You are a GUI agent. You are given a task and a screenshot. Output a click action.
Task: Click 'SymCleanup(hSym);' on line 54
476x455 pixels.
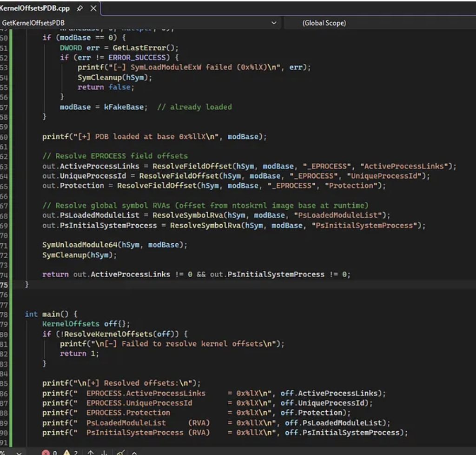(x=115, y=77)
